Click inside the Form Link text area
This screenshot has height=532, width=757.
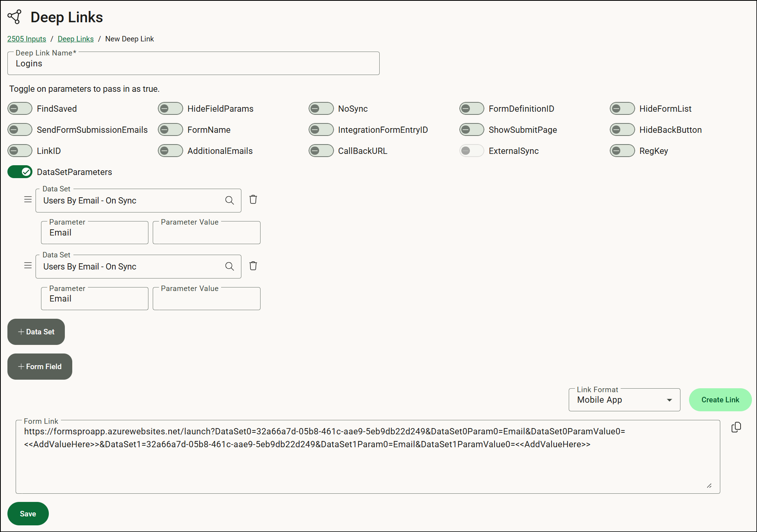coord(368,457)
